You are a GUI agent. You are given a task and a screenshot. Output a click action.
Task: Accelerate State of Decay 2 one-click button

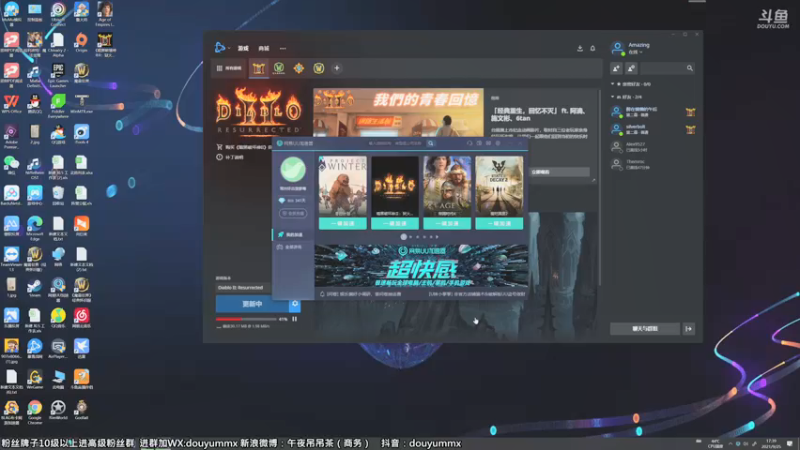coord(499,223)
